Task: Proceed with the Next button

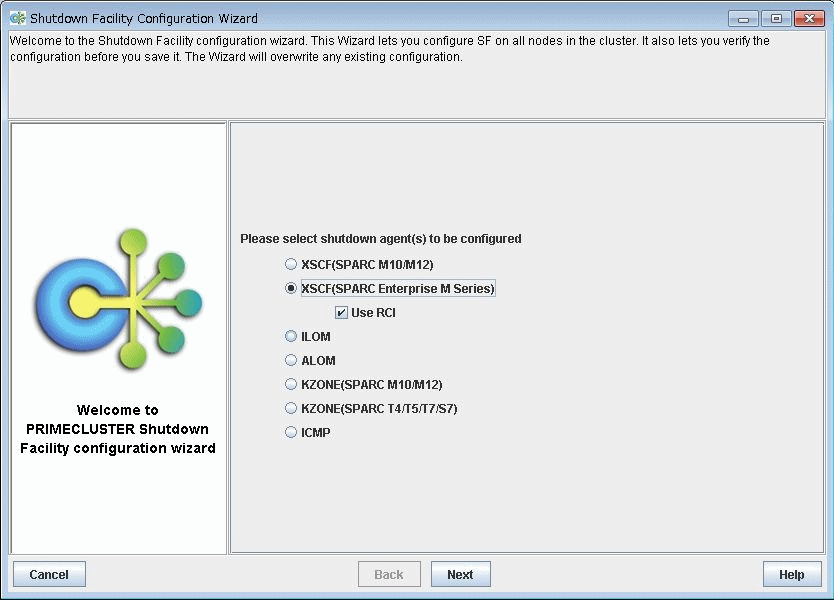Action: (x=461, y=574)
